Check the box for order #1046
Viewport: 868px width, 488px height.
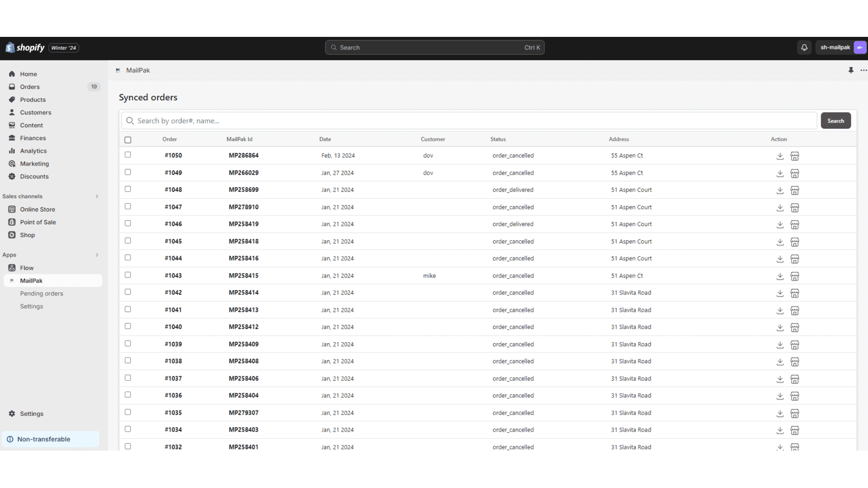coord(128,223)
